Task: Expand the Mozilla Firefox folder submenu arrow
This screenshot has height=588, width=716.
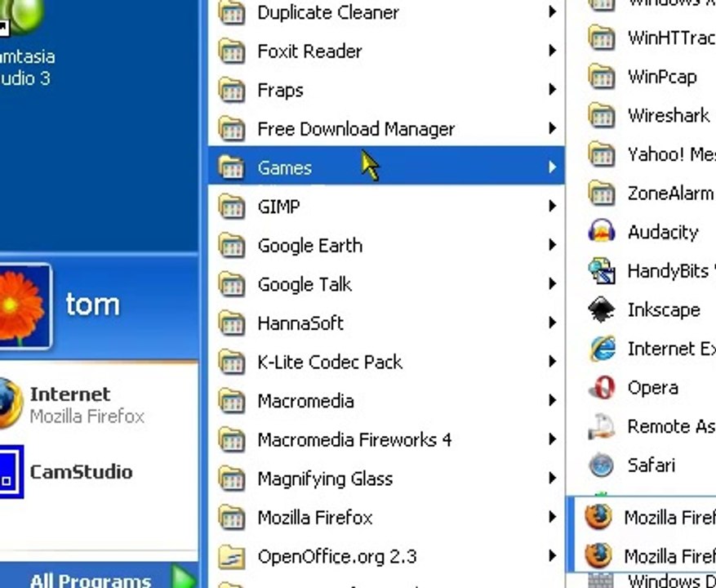Action: point(552,517)
